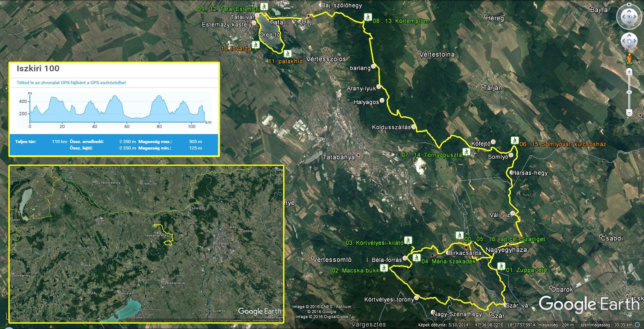Select the hiker icon at 11. patakhíd
Screen dimensions: 644x329
click(287, 53)
